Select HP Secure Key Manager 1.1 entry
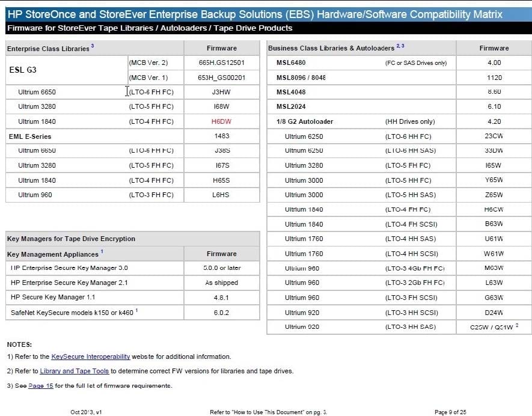532x416 pixels. tap(53, 297)
